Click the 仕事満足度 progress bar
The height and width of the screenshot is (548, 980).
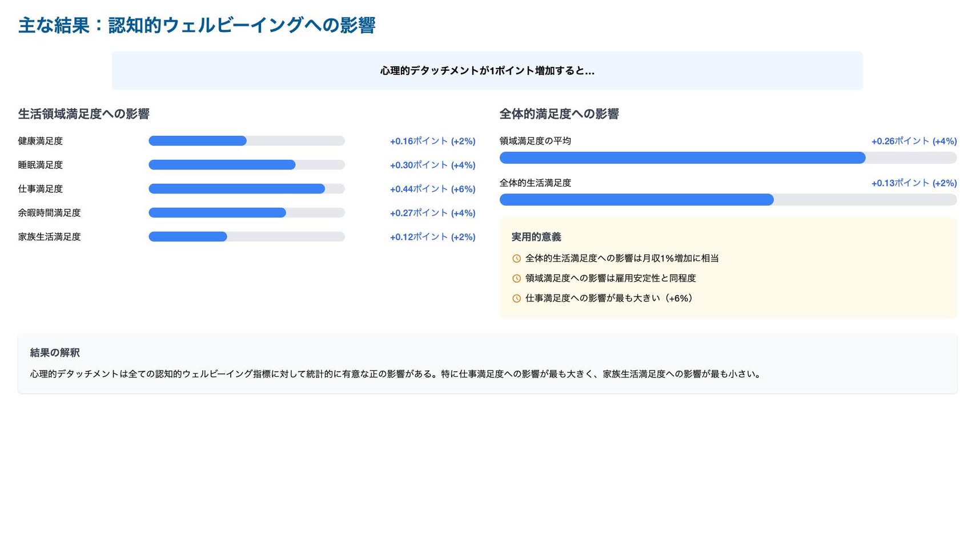tap(247, 189)
